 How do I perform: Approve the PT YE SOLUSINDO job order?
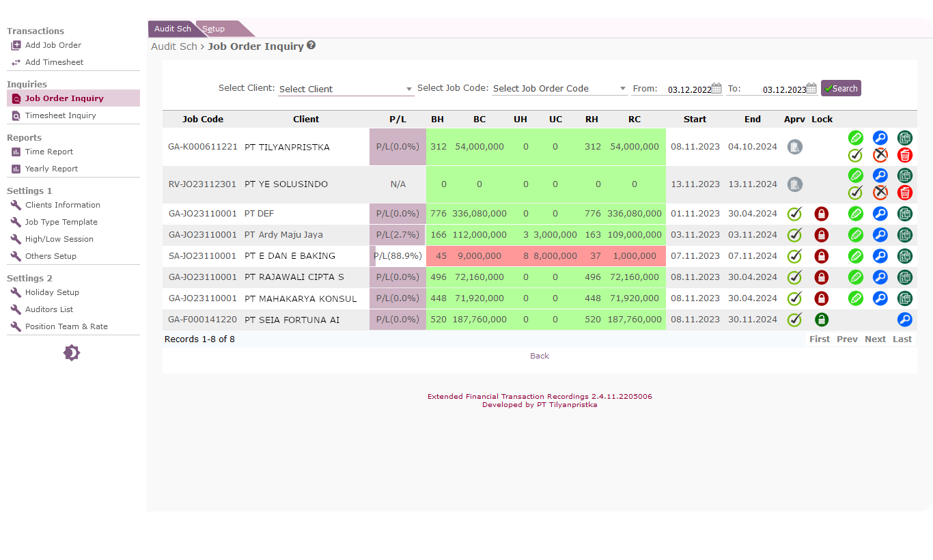pyautogui.click(x=856, y=193)
